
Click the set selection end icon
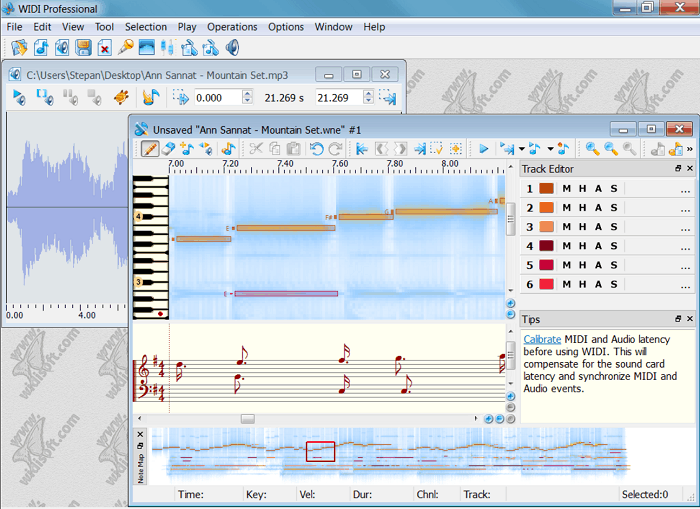pos(388,97)
